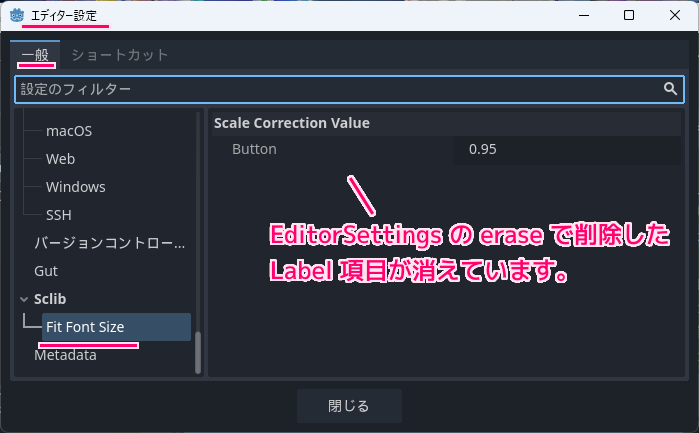699x433 pixels.
Task: Maximize the エディター設定 window
Action: tap(629, 15)
